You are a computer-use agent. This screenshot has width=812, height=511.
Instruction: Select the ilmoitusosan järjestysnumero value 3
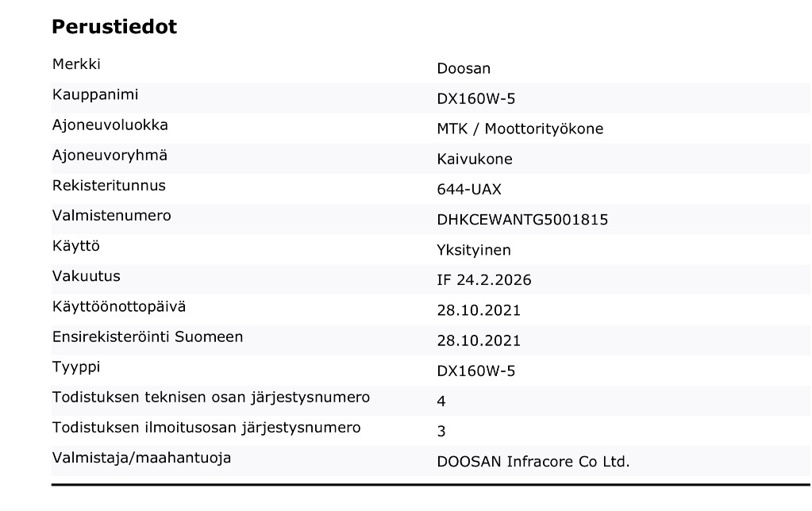441,431
